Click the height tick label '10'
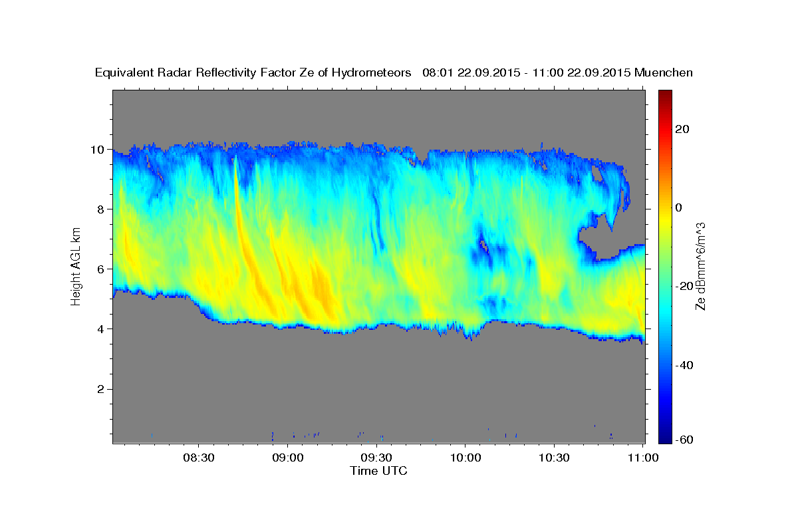The width and height of the screenshot is (798, 532). pos(98,150)
